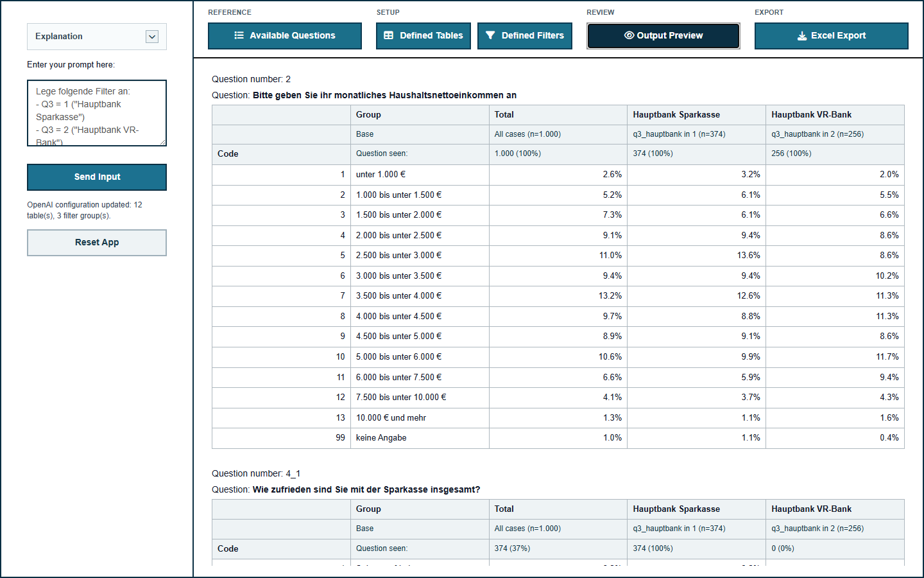Screen dimensions: 924x578
Task: Click the 'keine Angabe' row label
Action: (x=381, y=438)
